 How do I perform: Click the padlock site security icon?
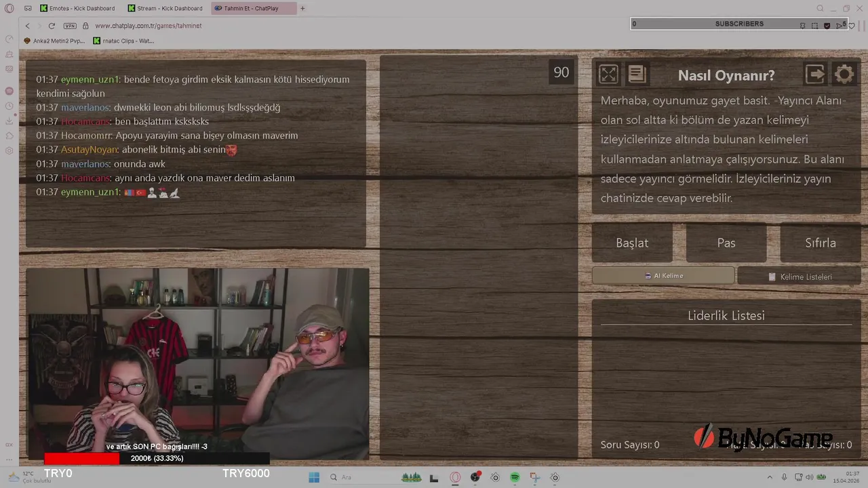point(85,26)
